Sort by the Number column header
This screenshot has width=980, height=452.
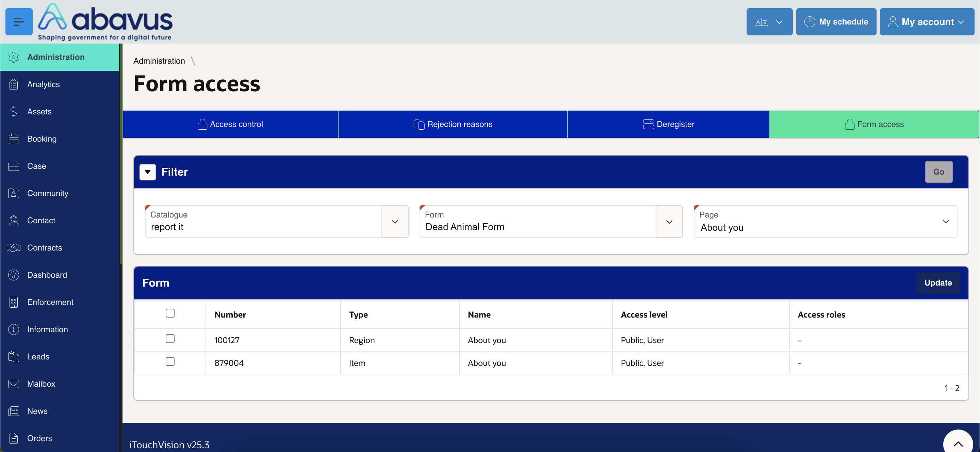[x=230, y=314]
